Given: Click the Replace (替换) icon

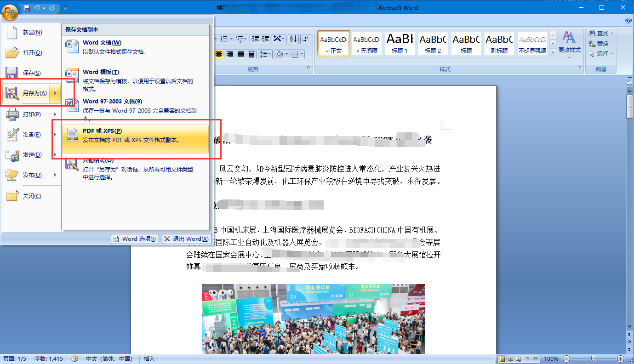Looking at the screenshot, I should pos(599,44).
